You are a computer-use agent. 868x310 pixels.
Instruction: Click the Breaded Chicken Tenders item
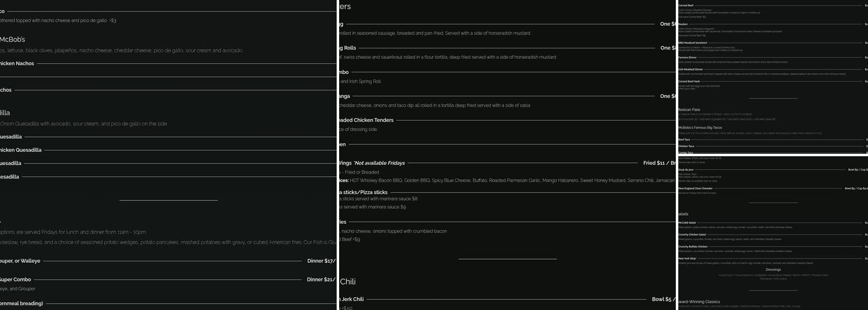365,120
